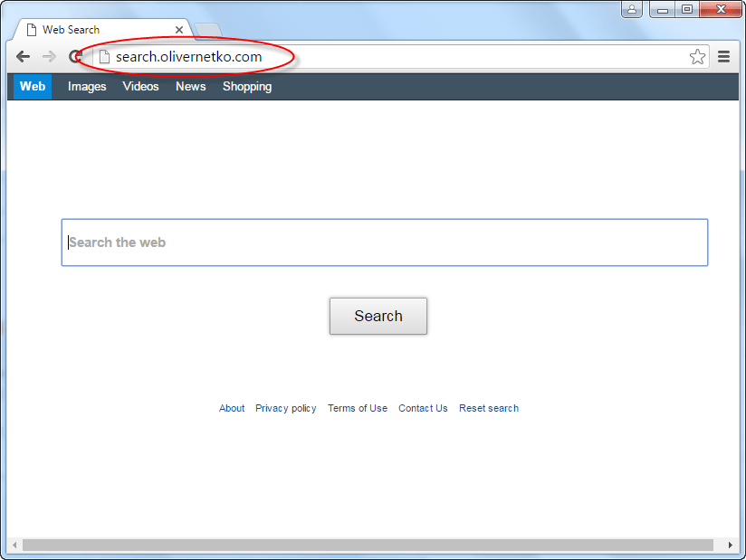Open the Chrome hamburger menu

click(x=723, y=57)
